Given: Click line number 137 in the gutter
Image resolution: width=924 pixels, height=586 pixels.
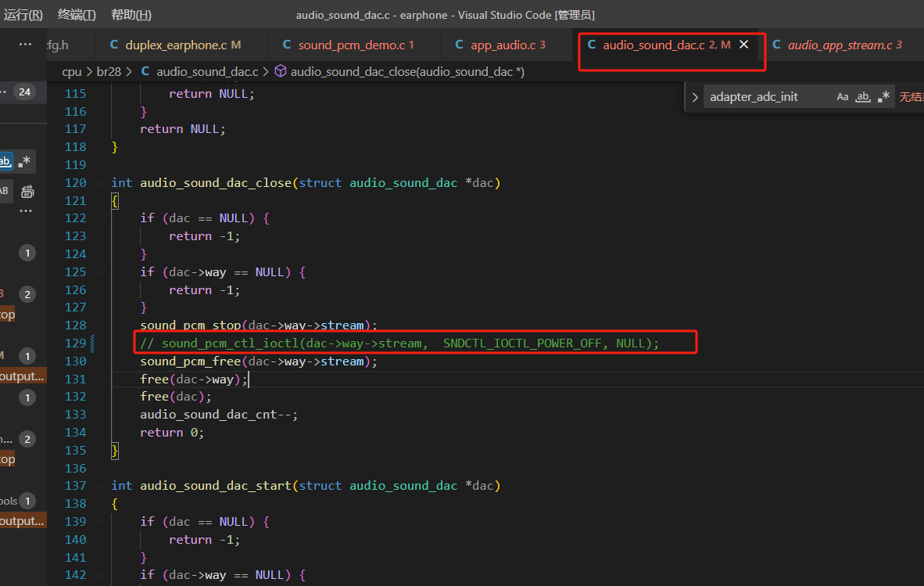Looking at the screenshot, I should click(75, 486).
